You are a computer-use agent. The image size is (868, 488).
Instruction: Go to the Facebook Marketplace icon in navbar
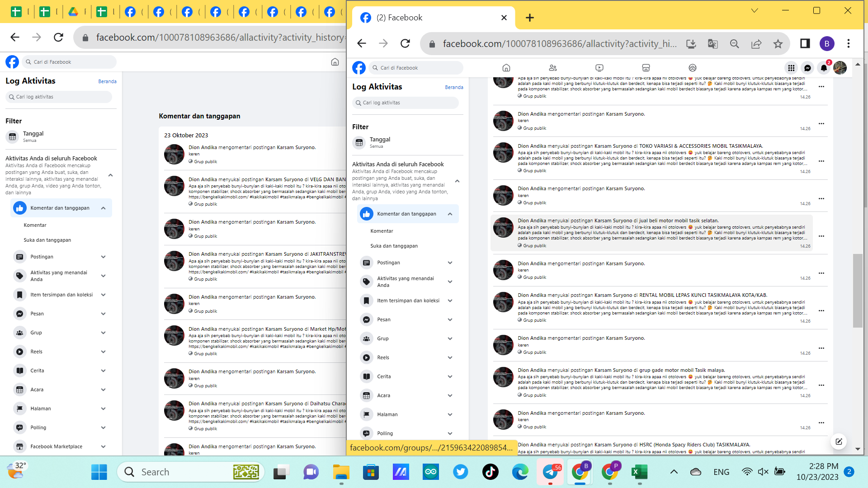(x=646, y=68)
